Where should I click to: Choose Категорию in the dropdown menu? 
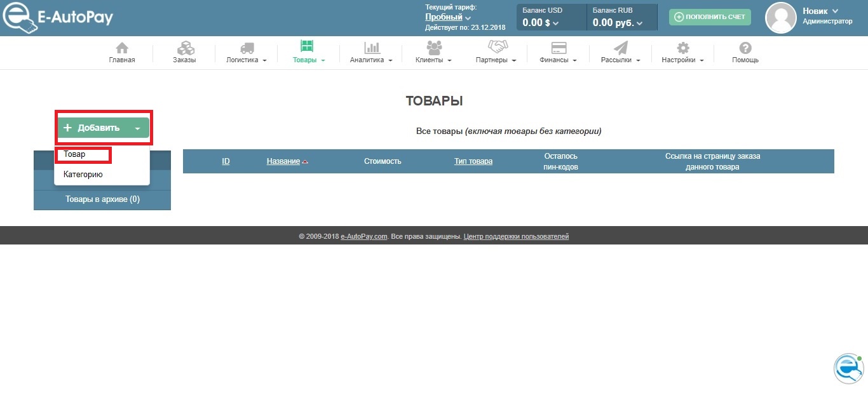click(x=83, y=175)
